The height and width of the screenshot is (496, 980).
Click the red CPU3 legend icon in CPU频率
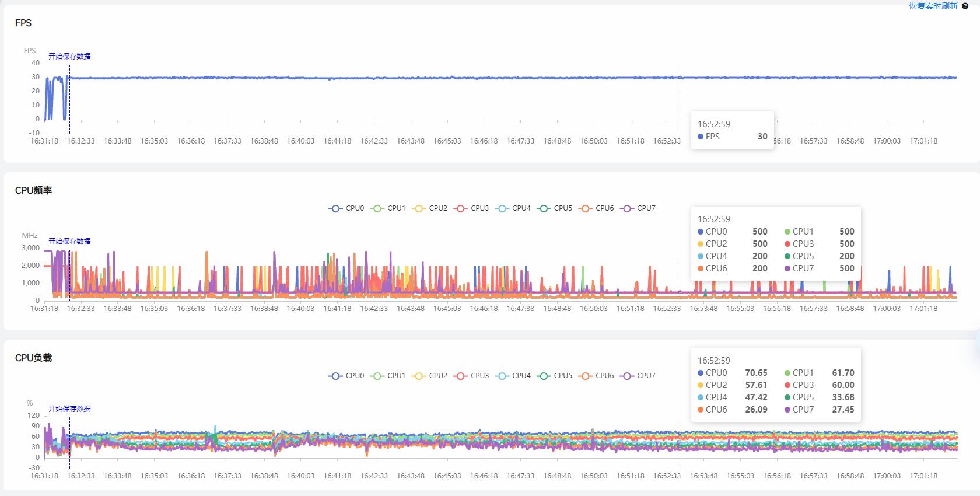(461, 208)
